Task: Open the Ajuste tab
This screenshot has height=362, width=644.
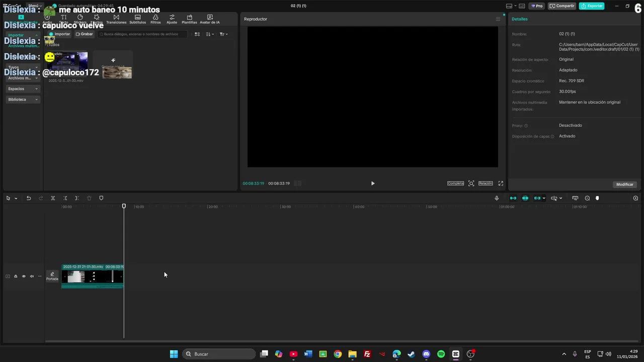Action: point(172,19)
